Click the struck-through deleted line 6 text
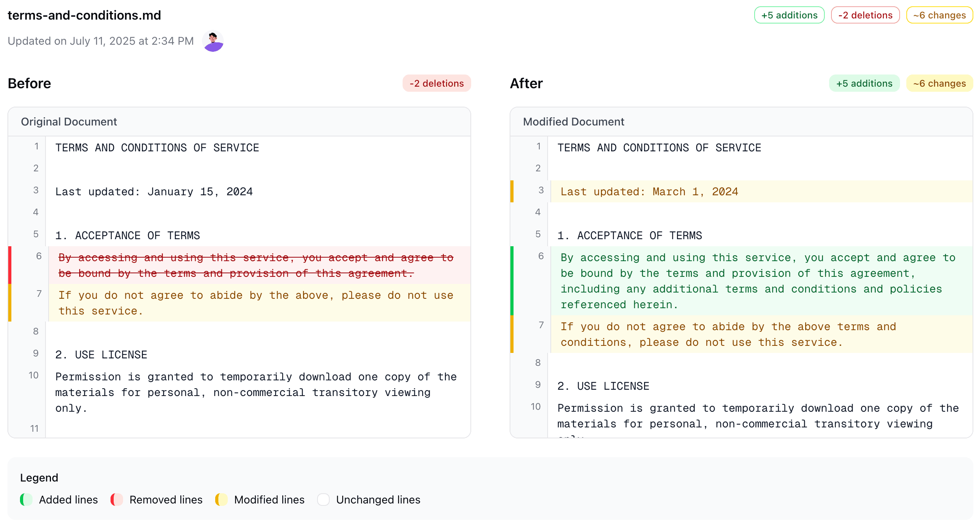 [256, 265]
